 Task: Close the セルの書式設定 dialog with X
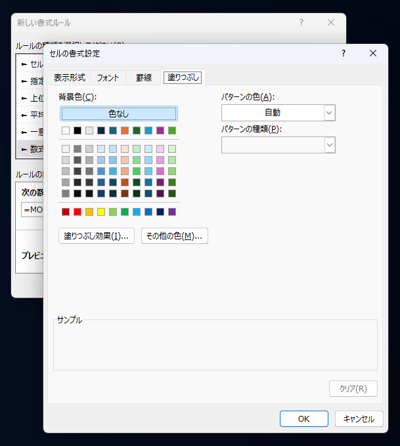click(373, 53)
